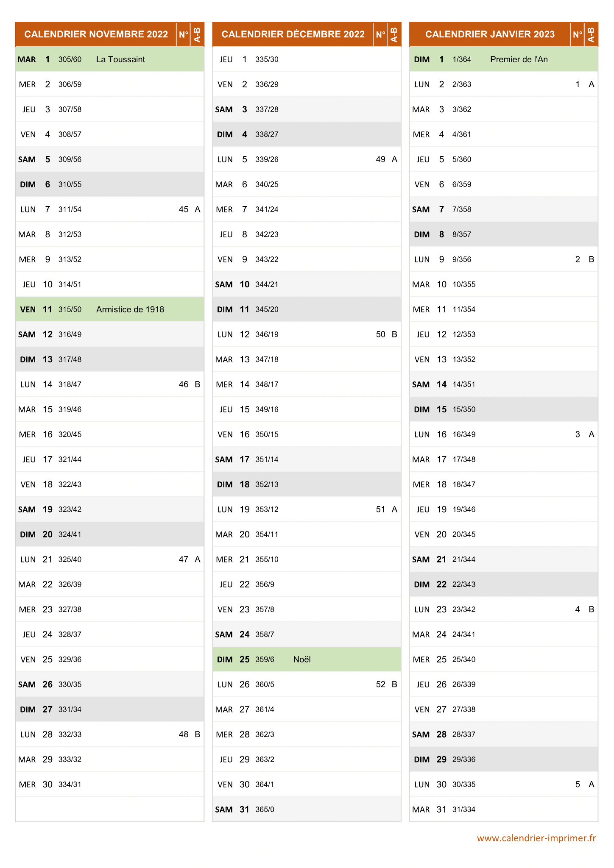614x868 pixels.
Task: Click the Premier de l'An row
Action: 504,59
